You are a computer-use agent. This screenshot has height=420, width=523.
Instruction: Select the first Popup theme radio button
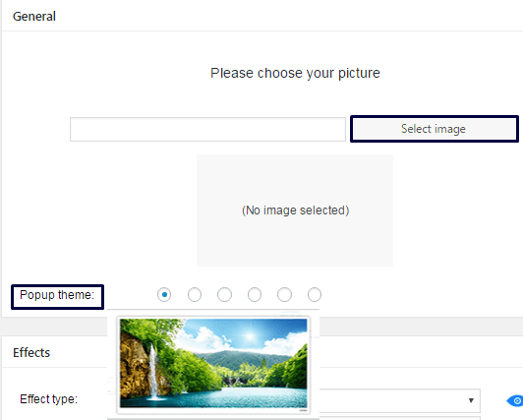164,294
